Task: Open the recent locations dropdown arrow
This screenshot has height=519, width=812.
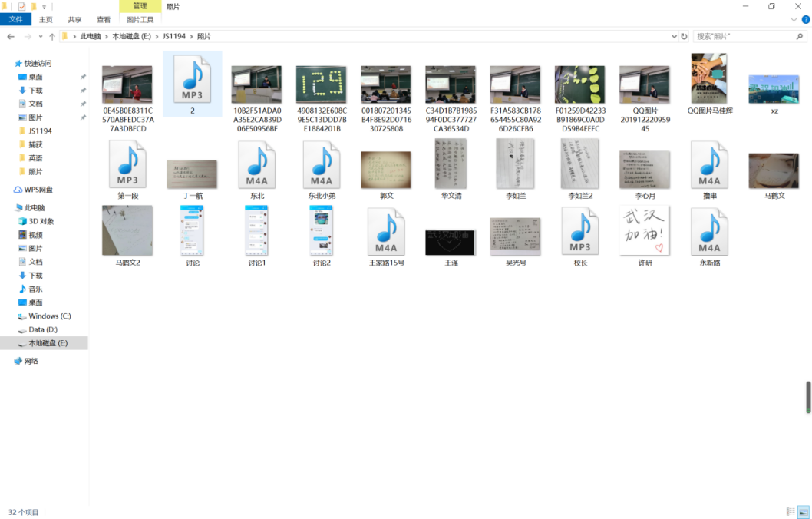Action: click(x=40, y=36)
